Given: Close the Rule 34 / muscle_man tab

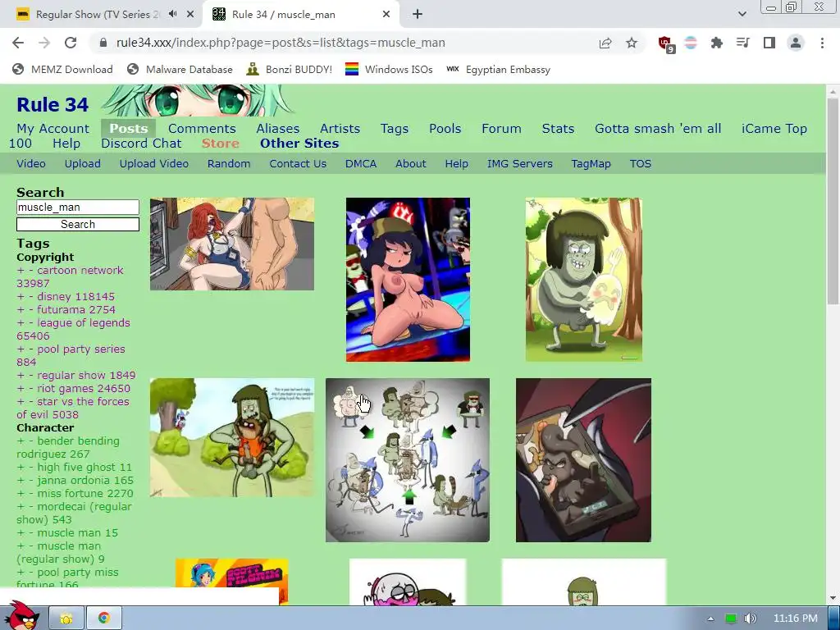Looking at the screenshot, I should click(x=386, y=15).
